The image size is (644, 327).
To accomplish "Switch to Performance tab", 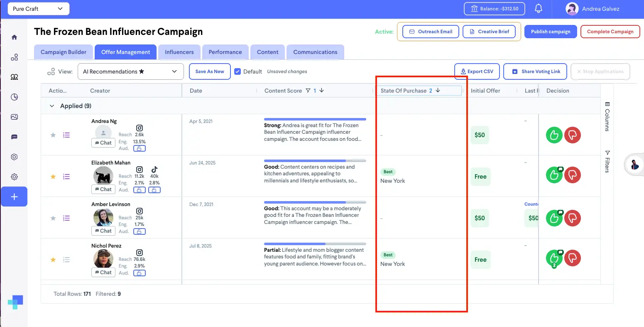I will 225,52.
